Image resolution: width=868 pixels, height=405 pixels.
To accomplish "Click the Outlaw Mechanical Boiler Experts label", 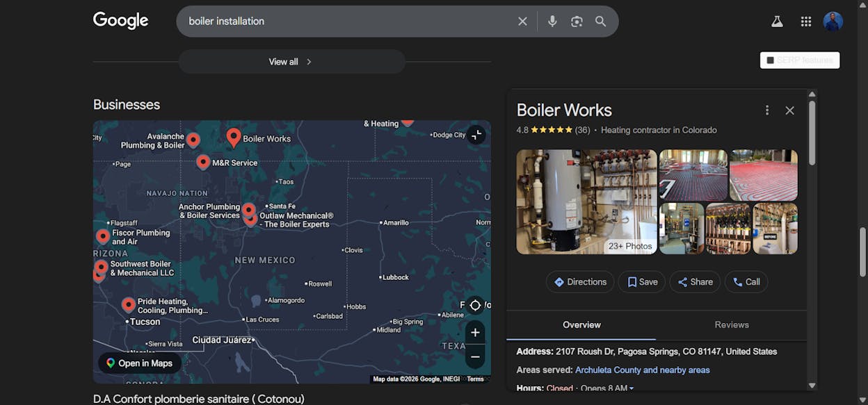I will [x=296, y=220].
